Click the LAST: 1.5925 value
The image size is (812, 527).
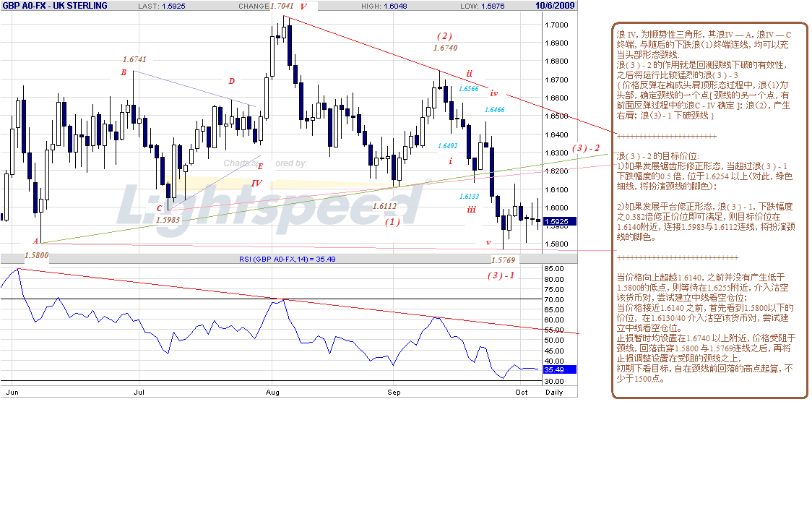162,7
